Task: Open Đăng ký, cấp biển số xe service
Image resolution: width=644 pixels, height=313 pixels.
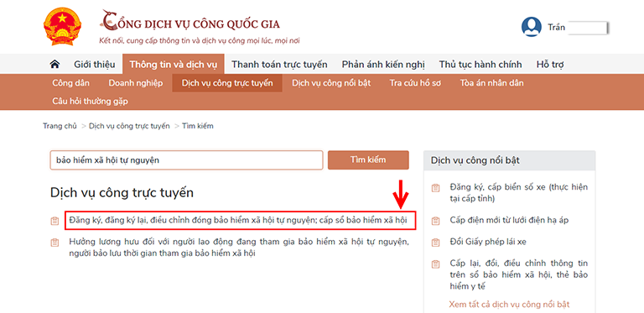Action: point(519,193)
